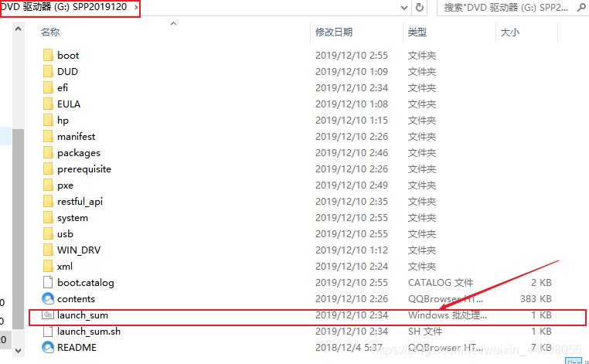This screenshot has height=364, width=589.
Task: Click the date 2019/12/10 2:49 of pxe
Action: click(x=352, y=185)
